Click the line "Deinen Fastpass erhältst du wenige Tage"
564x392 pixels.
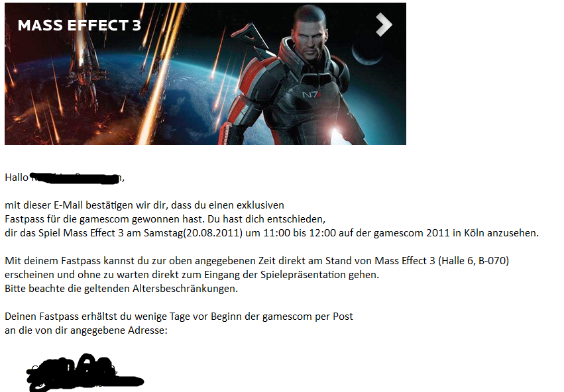179,317
